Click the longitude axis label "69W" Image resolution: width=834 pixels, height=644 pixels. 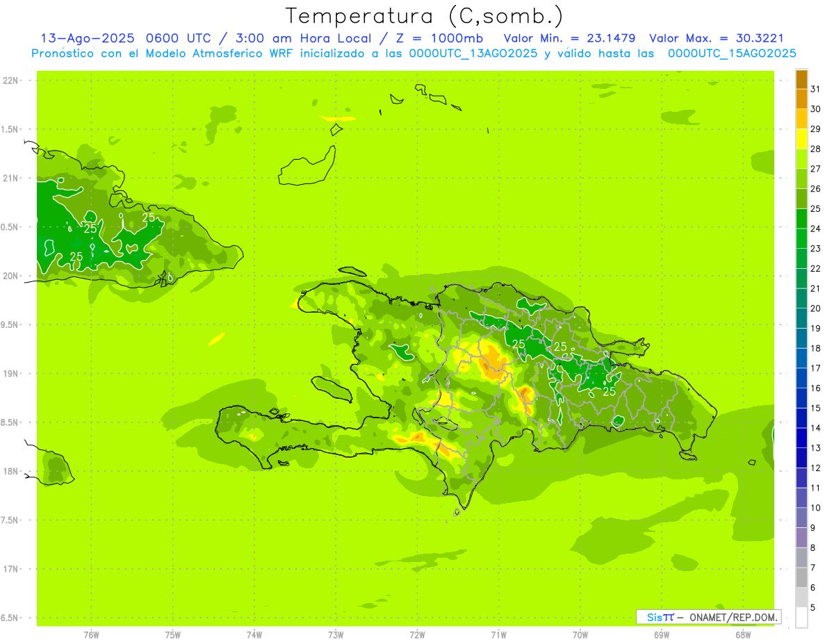pos(662,634)
